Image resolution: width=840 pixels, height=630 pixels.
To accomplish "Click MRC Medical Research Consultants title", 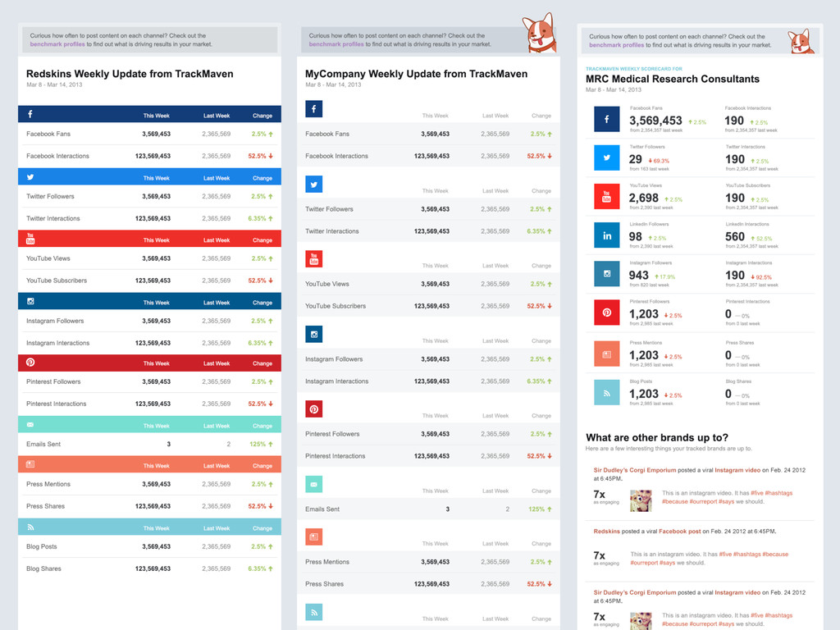I will click(673, 79).
